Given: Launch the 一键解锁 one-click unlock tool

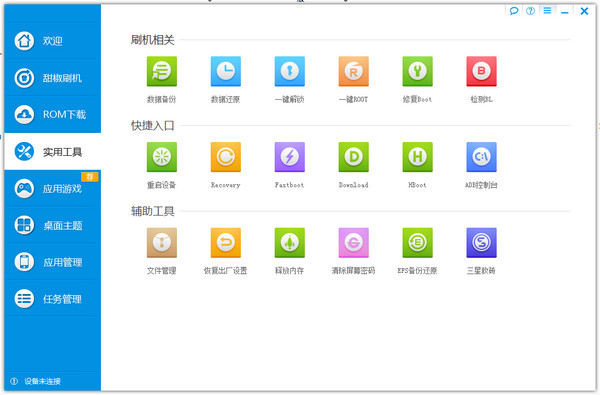Looking at the screenshot, I should click(x=289, y=71).
